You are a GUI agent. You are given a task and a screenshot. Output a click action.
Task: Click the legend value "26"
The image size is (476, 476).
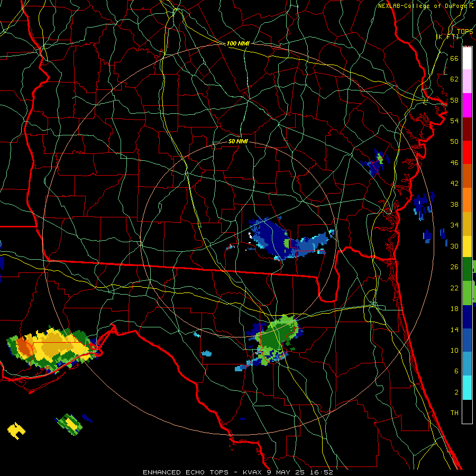pos(454,267)
